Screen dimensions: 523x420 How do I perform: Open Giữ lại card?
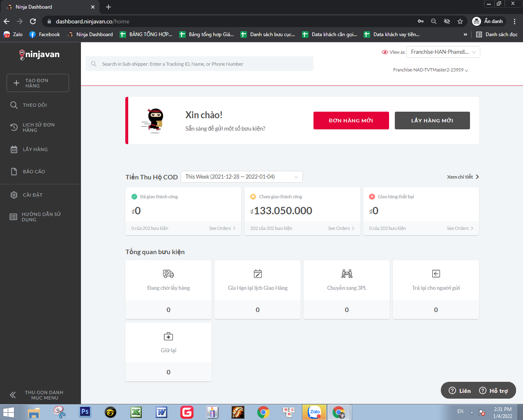point(168,352)
